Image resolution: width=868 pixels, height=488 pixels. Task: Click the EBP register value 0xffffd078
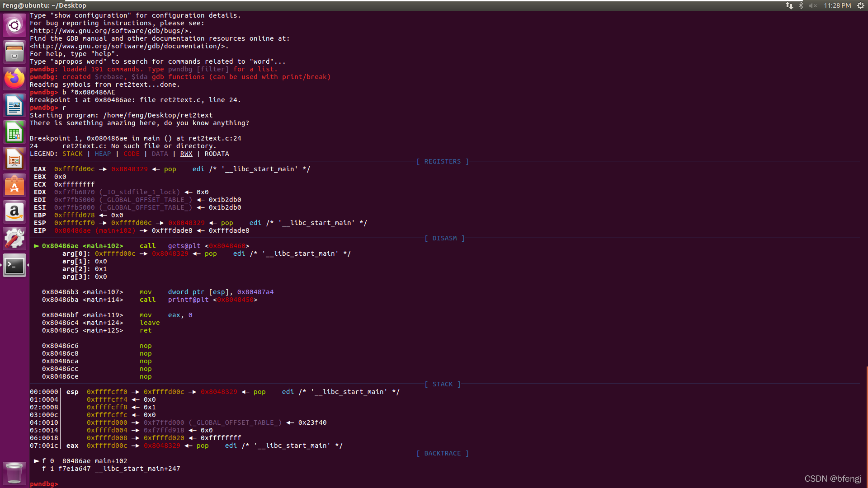(75, 215)
